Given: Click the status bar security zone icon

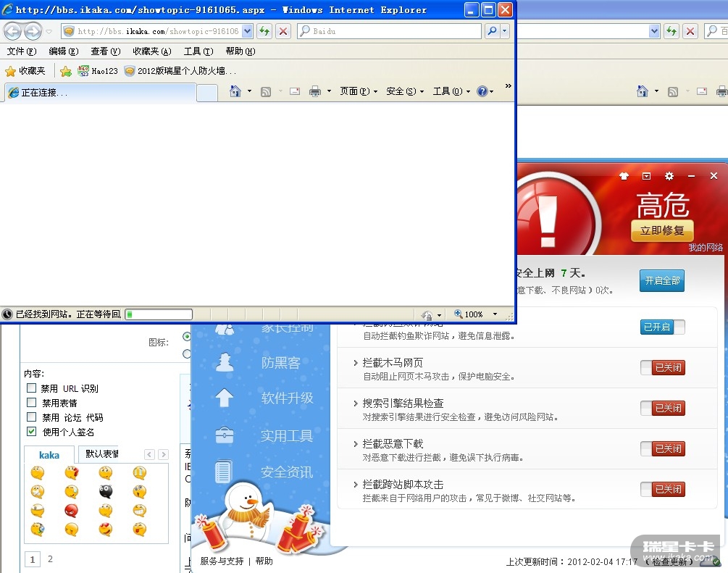Looking at the screenshot, I should pyautogui.click(x=427, y=315).
